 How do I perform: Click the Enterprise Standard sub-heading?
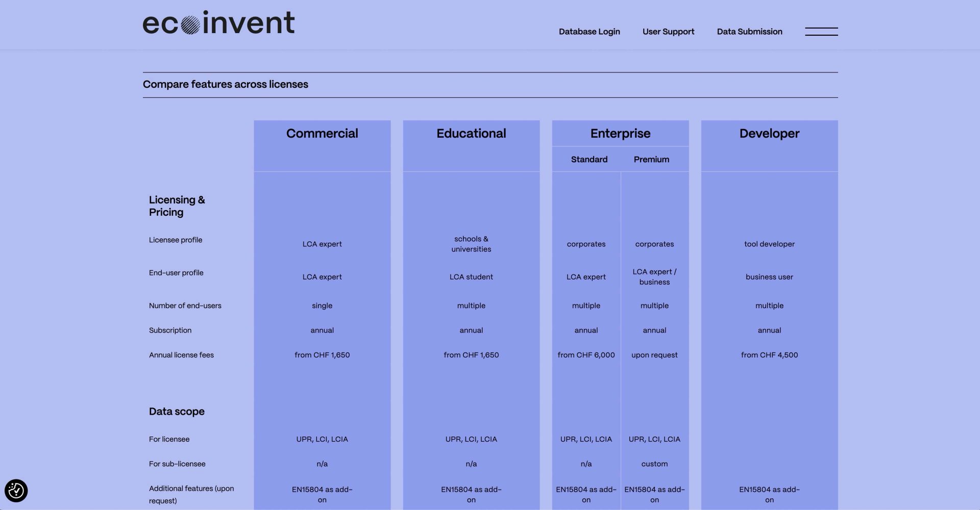click(x=589, y=160)
